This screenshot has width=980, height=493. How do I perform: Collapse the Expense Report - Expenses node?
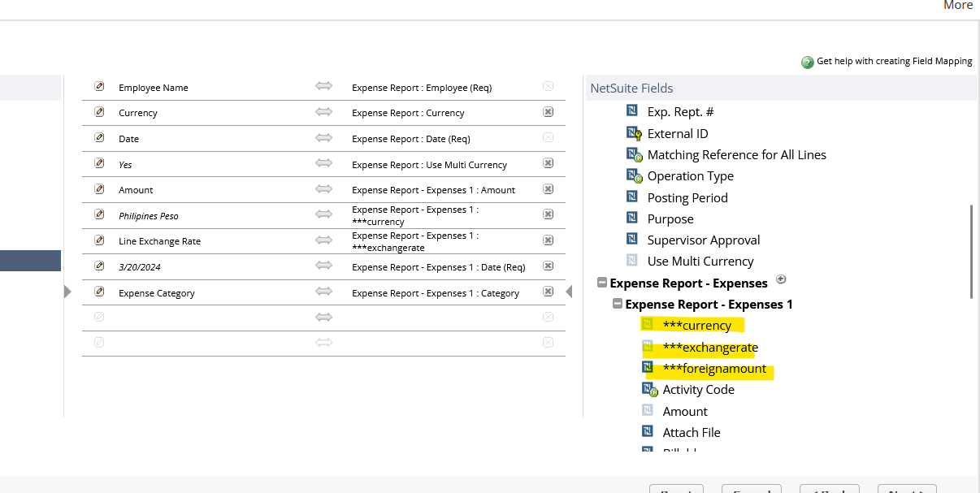click(x=602, y=283)
